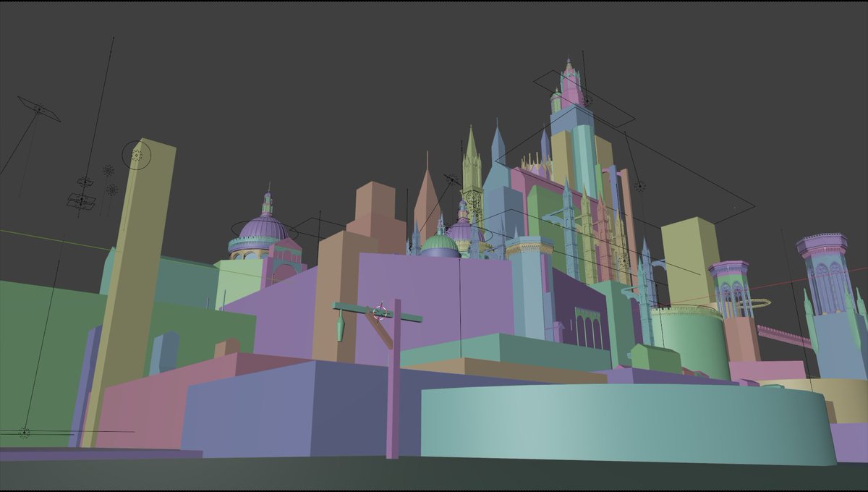868x492 pixels.
Task: Select the pink bridge on the right
Action: (784, 336)
